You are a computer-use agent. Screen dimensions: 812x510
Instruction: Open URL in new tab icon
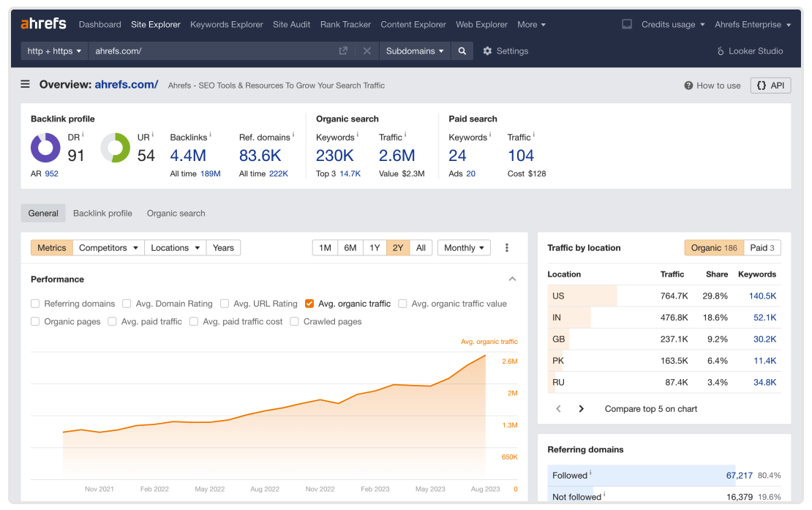click(343, 51)
